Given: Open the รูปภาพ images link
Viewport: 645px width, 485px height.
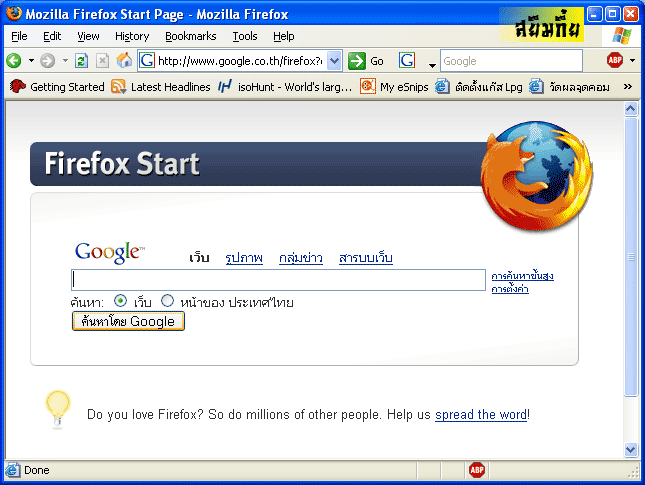Looking at the screenshot, I should 244,258.
